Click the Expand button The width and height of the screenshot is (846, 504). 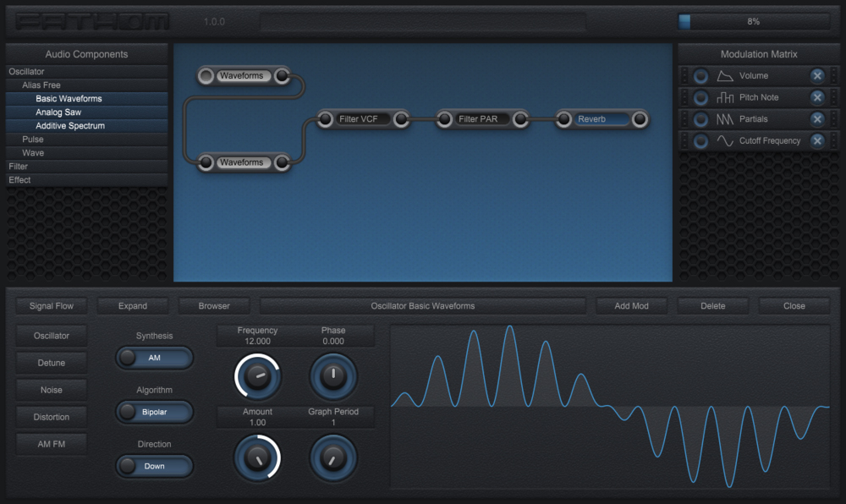[x=133, y=305]
